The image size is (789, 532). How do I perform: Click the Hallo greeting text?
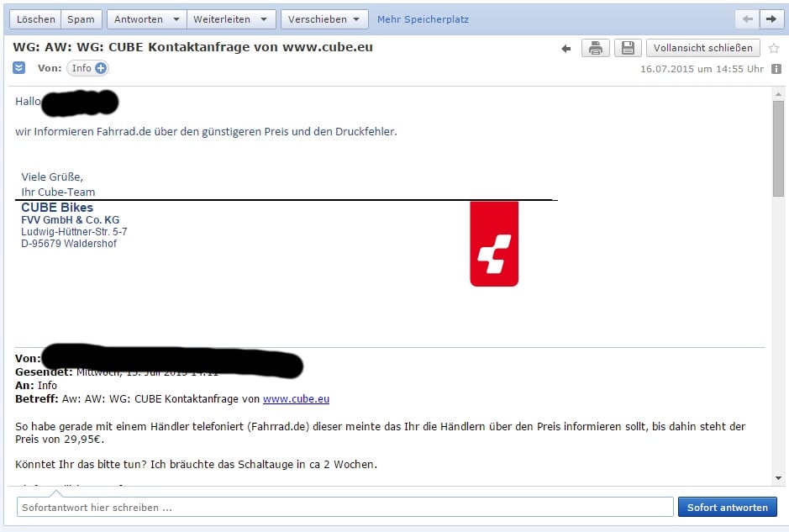[28, 101]
